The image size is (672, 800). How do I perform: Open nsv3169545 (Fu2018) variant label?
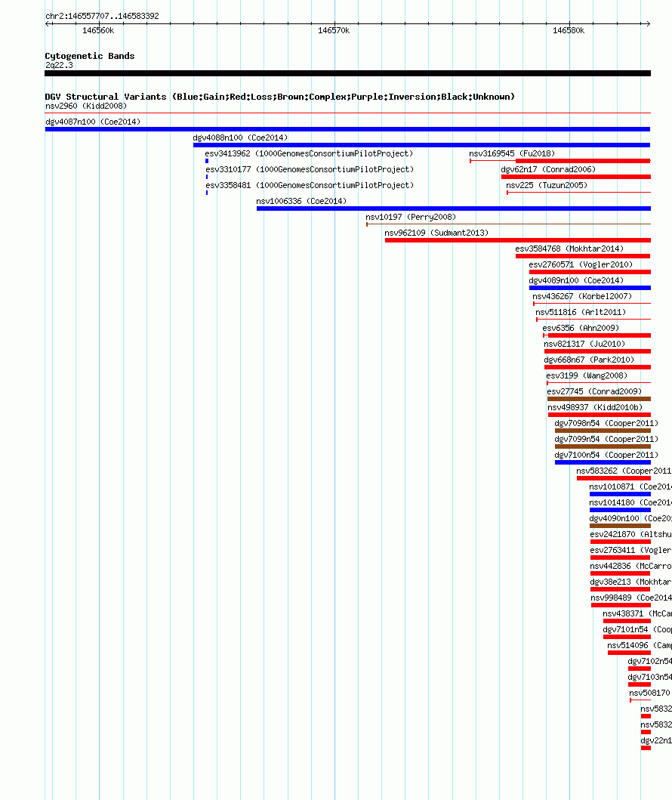tap(512, 153)
